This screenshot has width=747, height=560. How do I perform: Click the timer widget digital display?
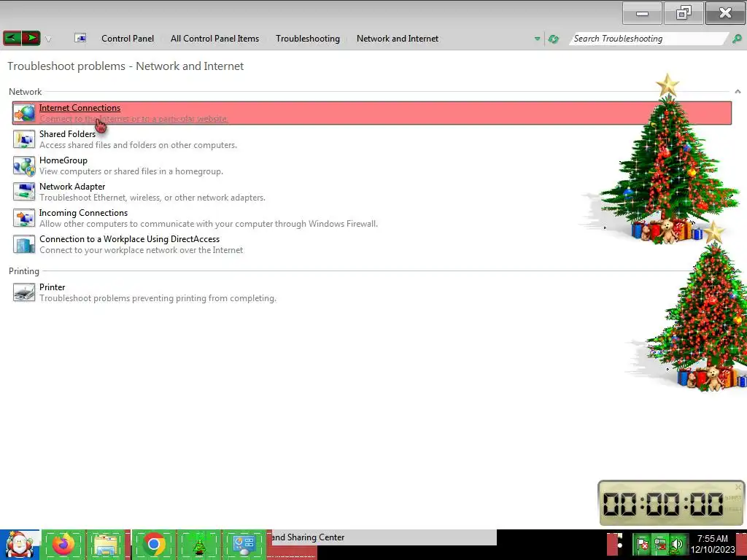pyautogui.click(x=663, y=503)
